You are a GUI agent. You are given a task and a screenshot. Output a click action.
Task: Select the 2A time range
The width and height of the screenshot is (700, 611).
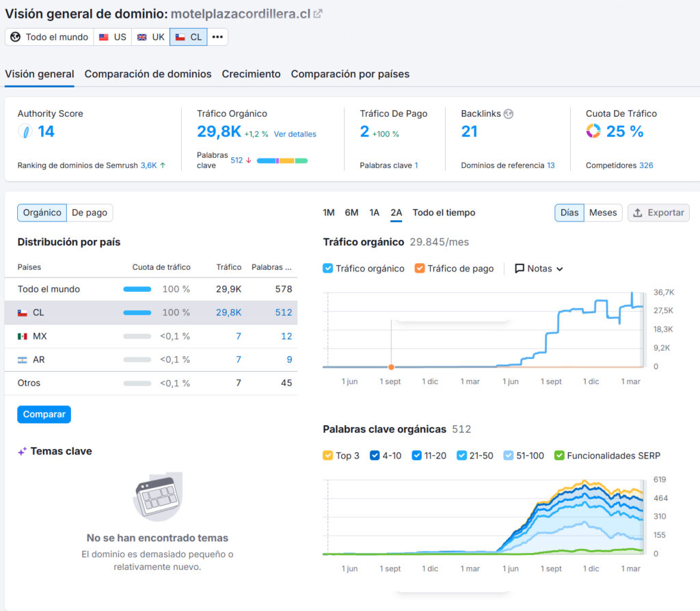396,213
